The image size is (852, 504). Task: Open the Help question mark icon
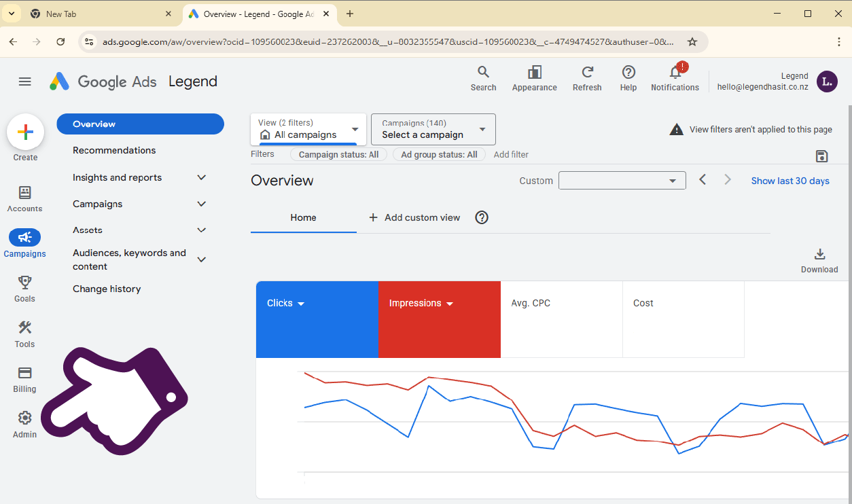(x=628, y=72)
